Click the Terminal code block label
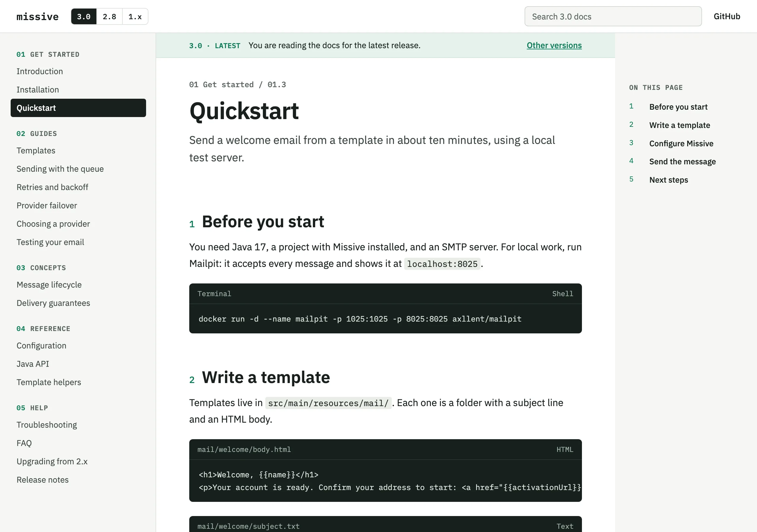 pos(214,294)
